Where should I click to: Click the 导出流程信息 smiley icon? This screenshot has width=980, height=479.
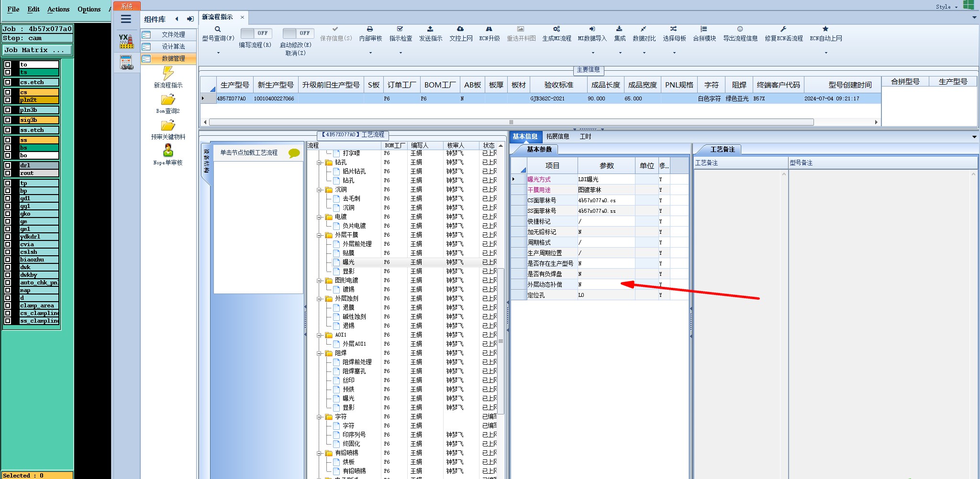pos(740,29)
